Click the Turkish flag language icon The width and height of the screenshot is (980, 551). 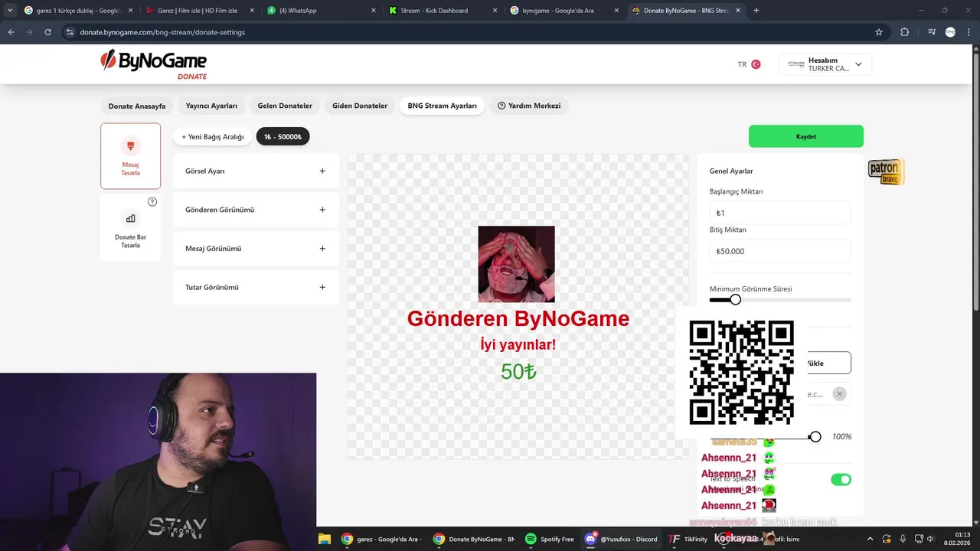coord(756,64)
